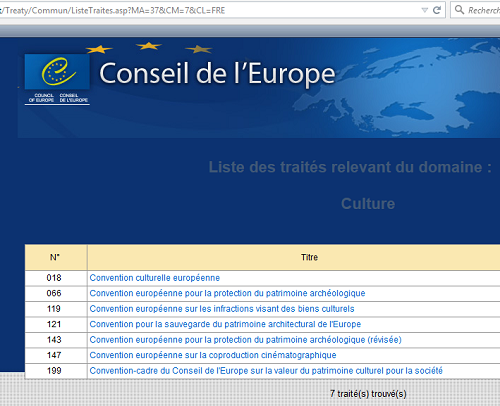Click the 7 traité(s) trouvé(s) text

point(368,394)
